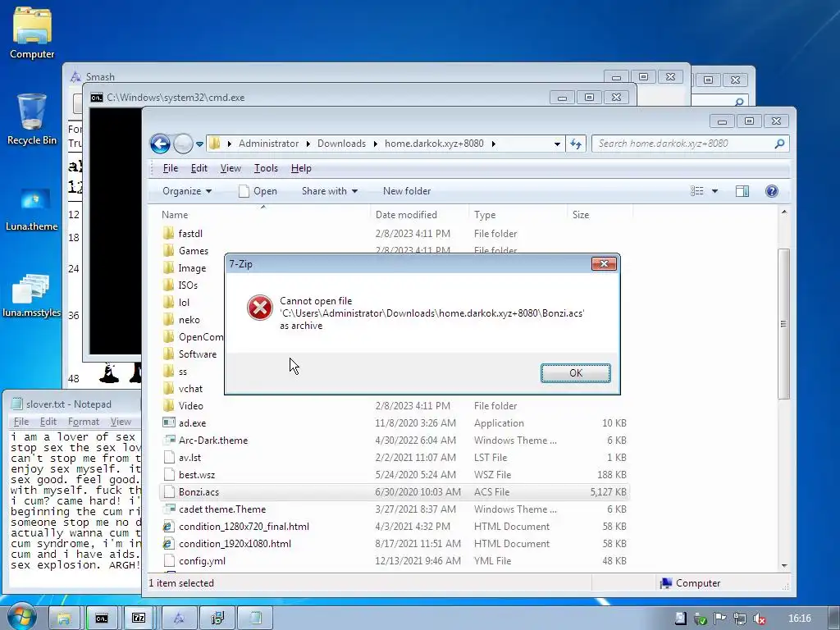This screenshot has width=840, height=630.
Task: Select condition_1280x720_final.html file icon
Action: [169, 527]
